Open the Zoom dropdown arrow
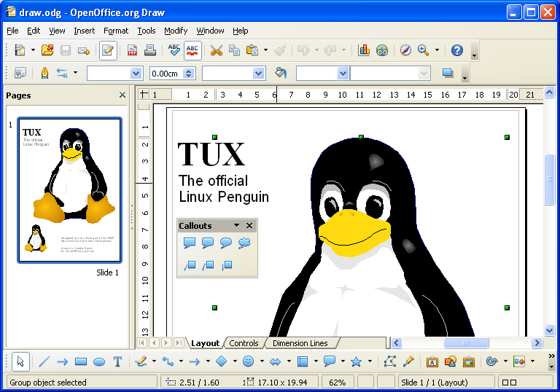 (437, 50)
